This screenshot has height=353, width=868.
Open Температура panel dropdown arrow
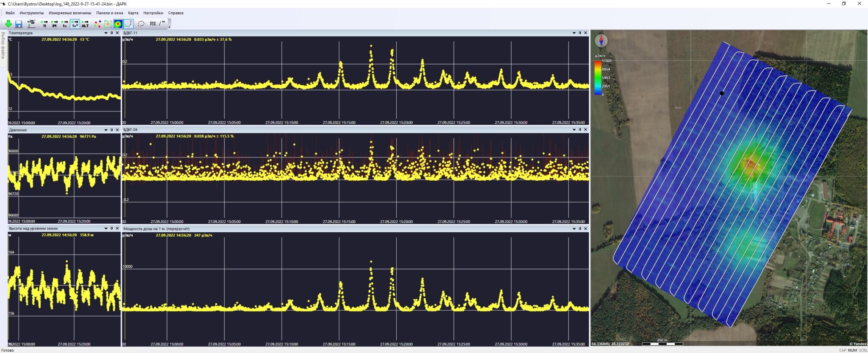tap(106, 33)
